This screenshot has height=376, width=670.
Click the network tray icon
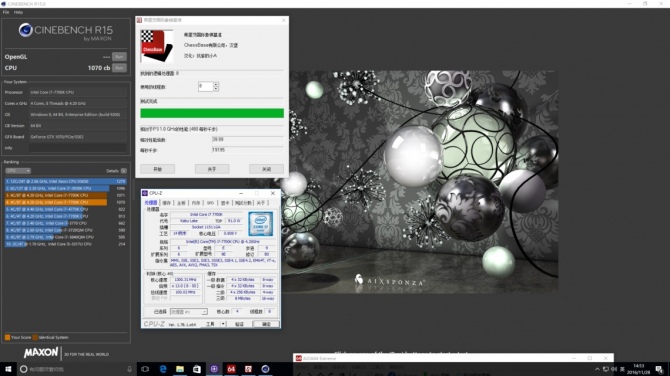tap(605, 369)
